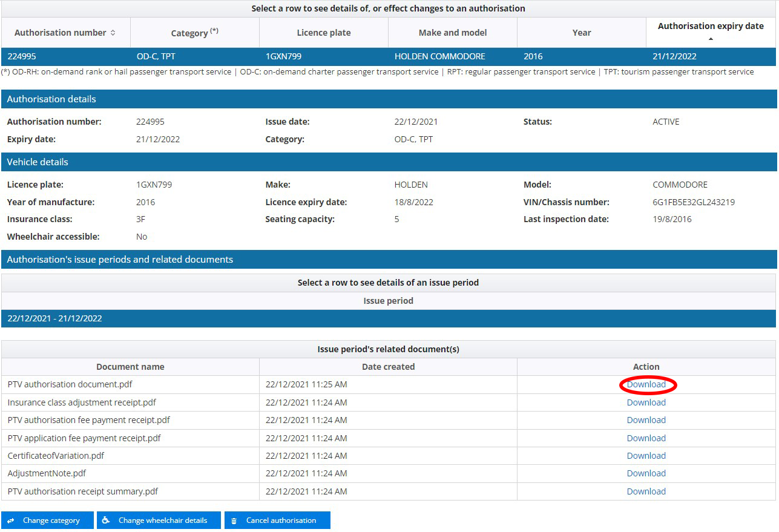Viewport: 779px width, 532px height.
Task: Click Issue period column header
Action: pyautogui.click(x=389, y=301)
